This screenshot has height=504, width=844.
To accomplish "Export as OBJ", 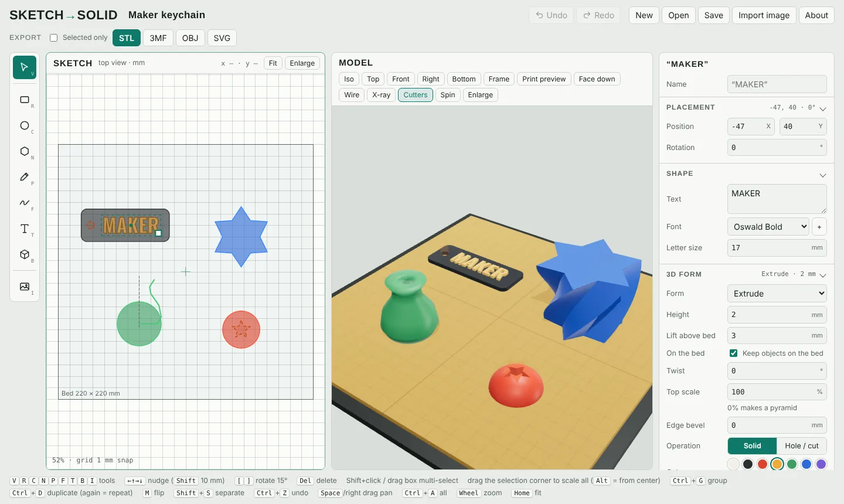I will point(190,38).
